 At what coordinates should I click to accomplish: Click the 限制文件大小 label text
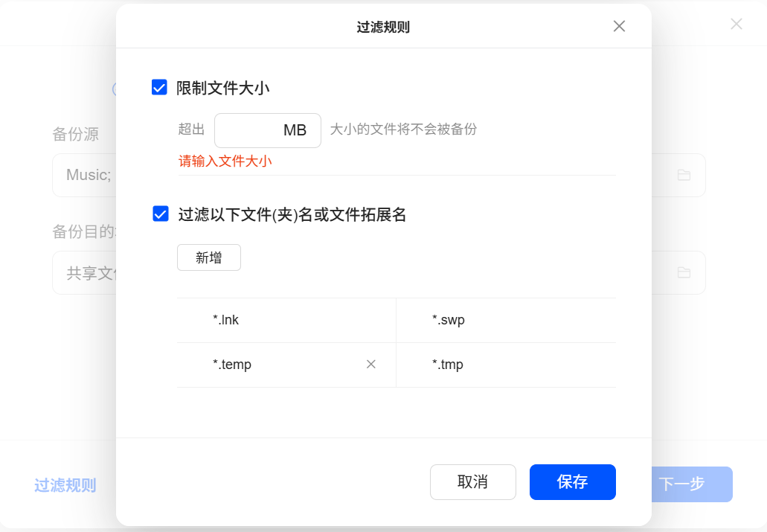tap(222, 88)
